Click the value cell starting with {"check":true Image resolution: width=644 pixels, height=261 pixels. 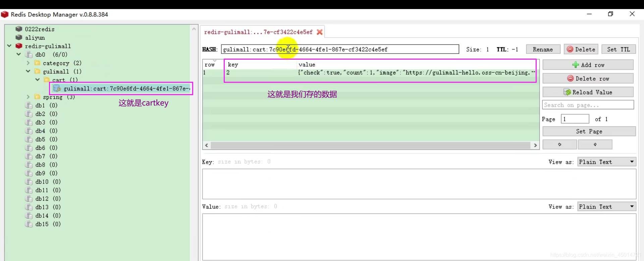tap(416, 73)
